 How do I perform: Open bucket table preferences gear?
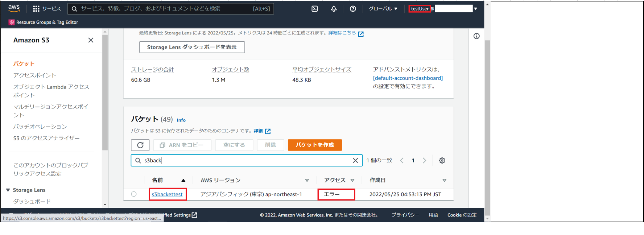(442, 160)
